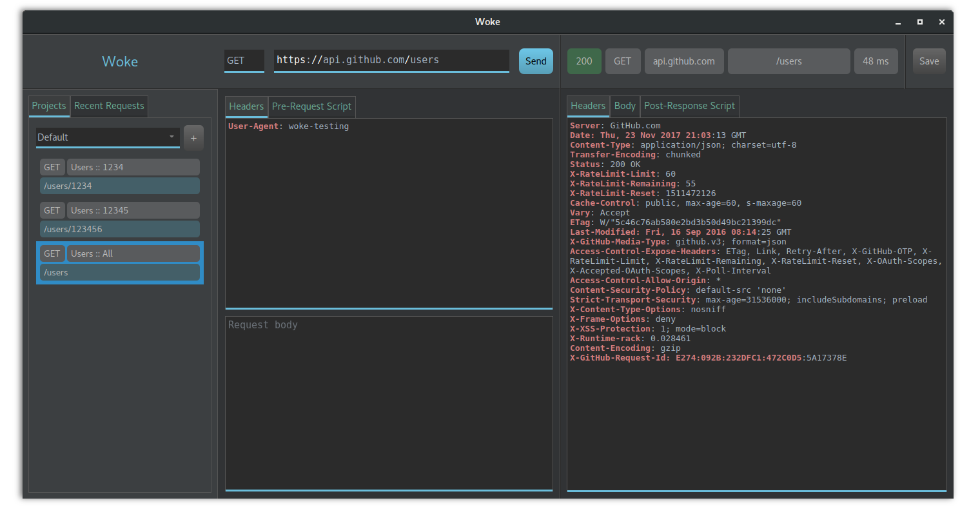The height and width of the screenshot is (516, 980).
Task: Open the response Body tab
Action: click(625, 106)
